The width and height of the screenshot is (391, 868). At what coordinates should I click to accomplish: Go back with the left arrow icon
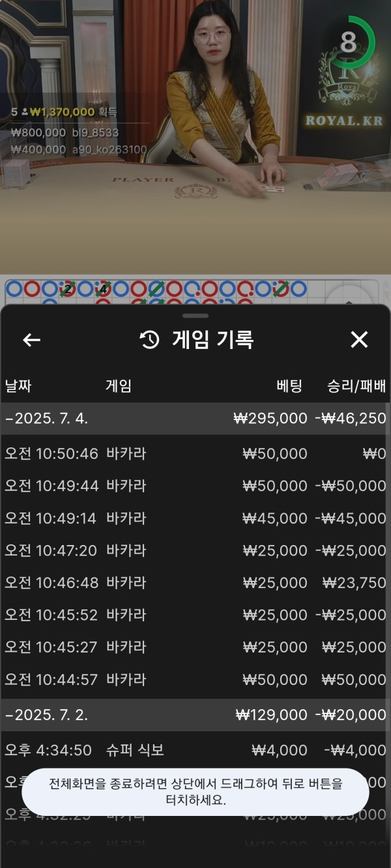pos(31,339)
